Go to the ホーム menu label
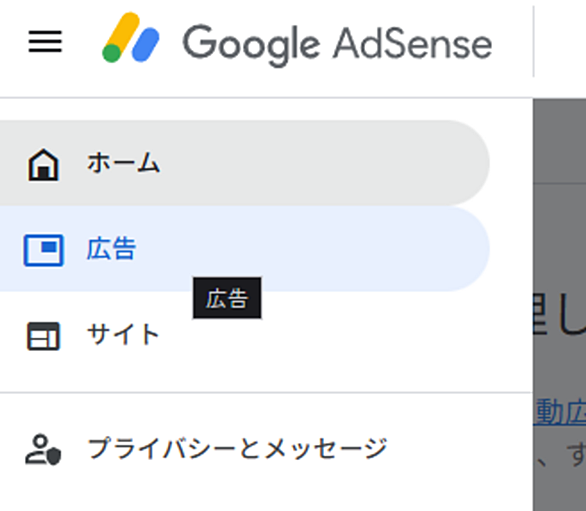This screenshot has width=586, height=511. pos(124,163)
